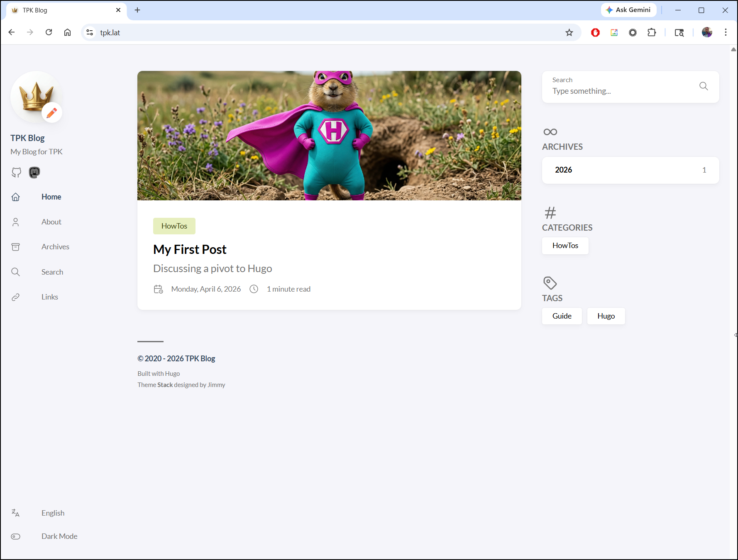Open Links from the sidebar menu
Image resolution: width=738 pixels, height=560 pixels.
click(x=49, y=297)
